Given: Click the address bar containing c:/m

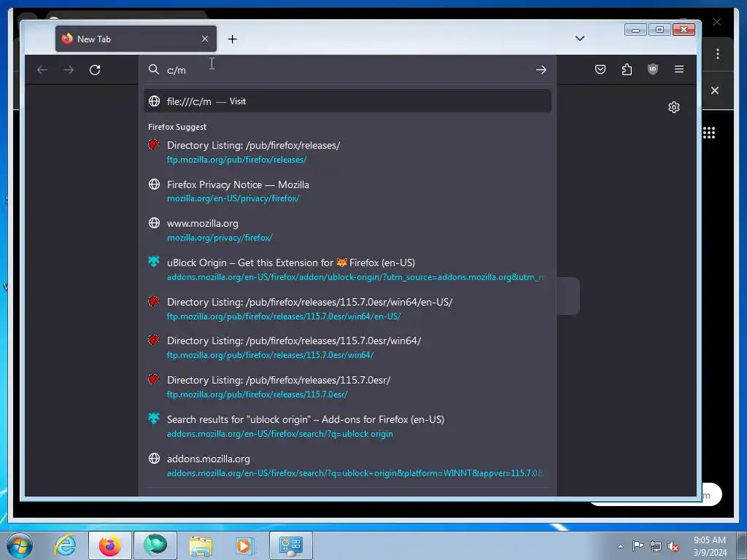Looking at the screenshot, I should click(348, 70).
